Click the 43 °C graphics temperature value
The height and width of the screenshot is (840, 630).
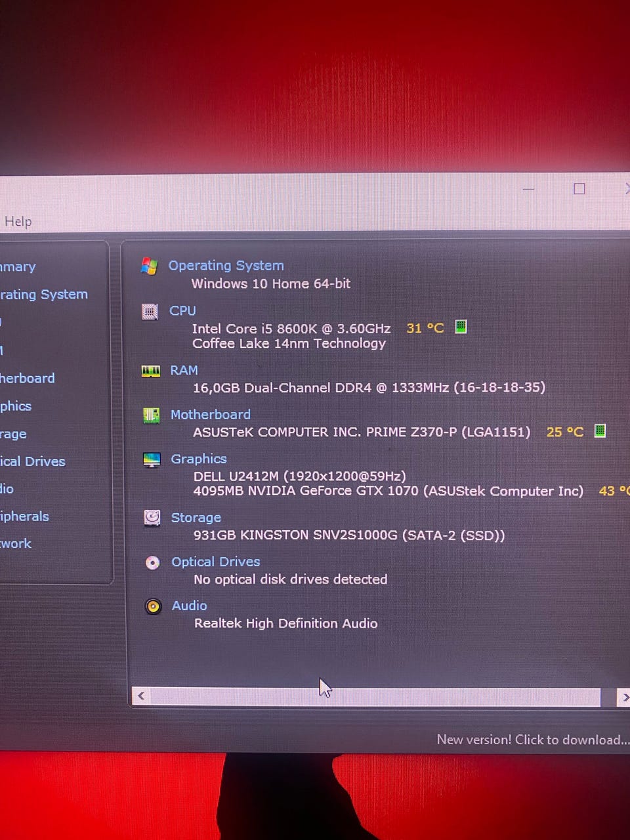click(614, 491)
